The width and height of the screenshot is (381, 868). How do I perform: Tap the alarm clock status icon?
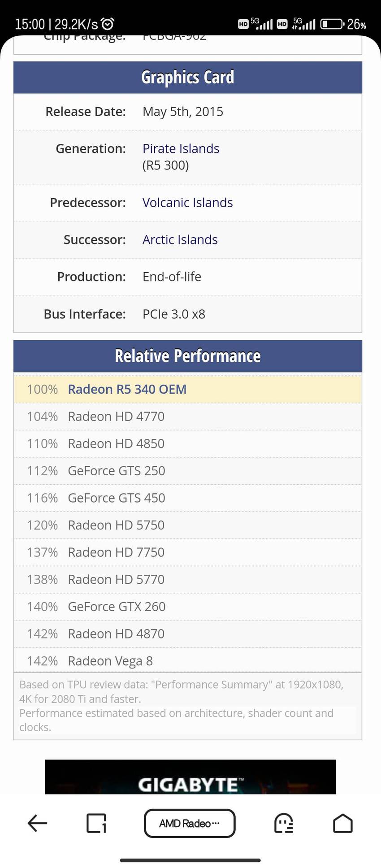108,24
